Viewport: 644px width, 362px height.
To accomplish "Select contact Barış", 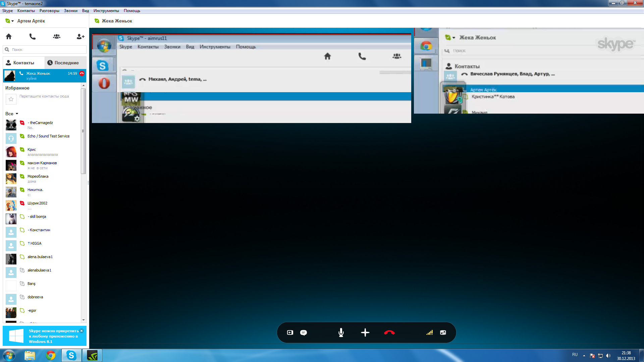I will [42, 286].
